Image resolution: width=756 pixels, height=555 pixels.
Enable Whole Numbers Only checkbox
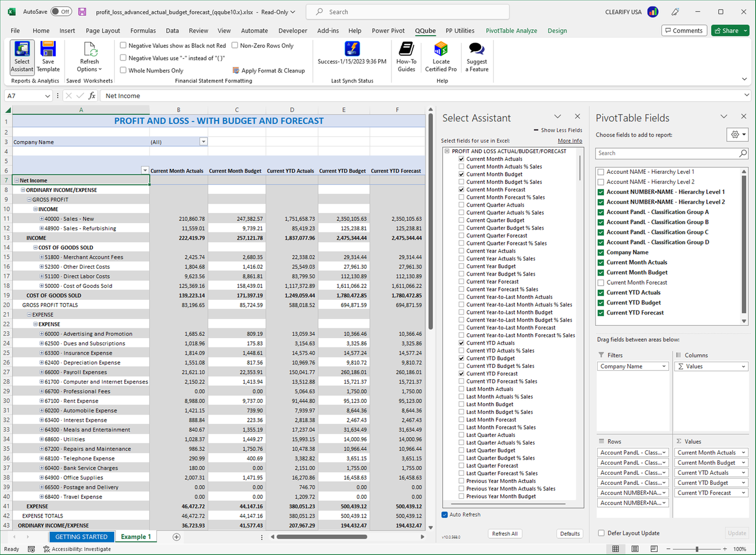click(123, 71)
